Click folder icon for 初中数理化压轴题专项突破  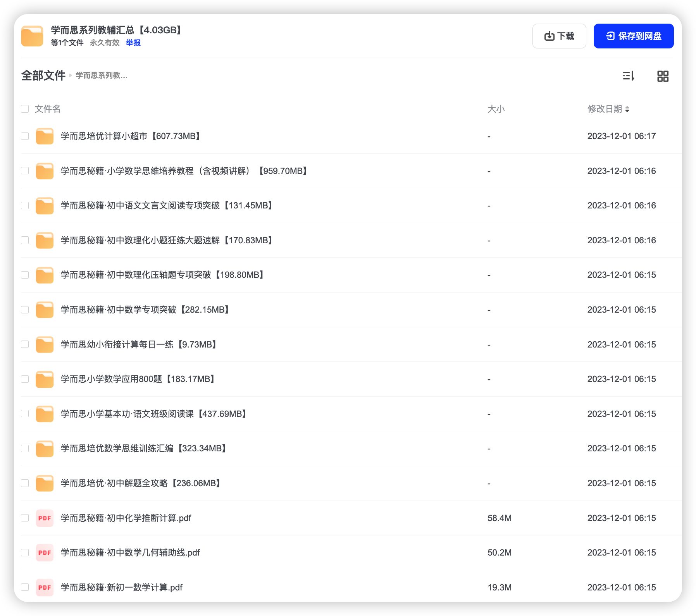pos(45,275)
